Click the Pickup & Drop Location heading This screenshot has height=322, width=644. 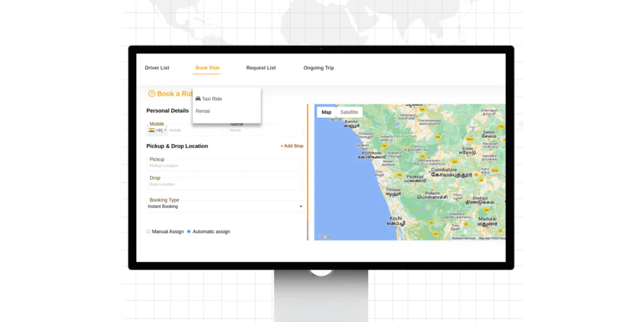177,146
